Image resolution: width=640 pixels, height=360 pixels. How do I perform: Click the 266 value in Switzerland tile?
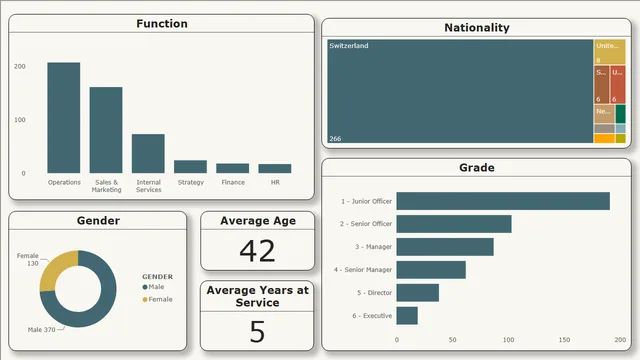coord(335,138)
